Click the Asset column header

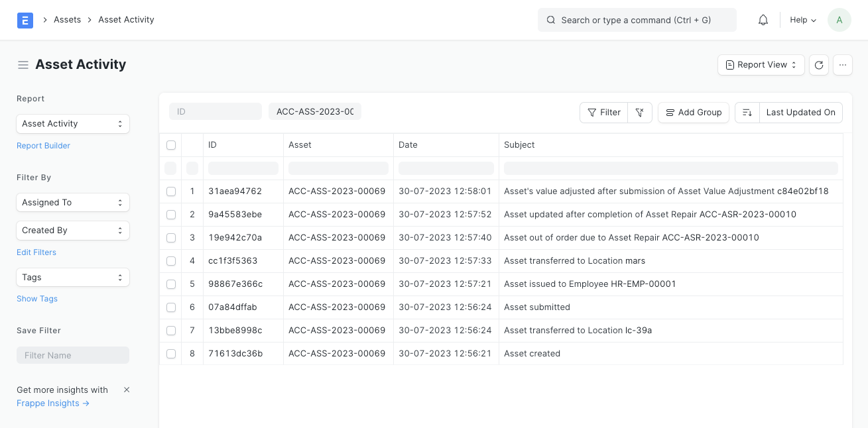tap(338, 145)
